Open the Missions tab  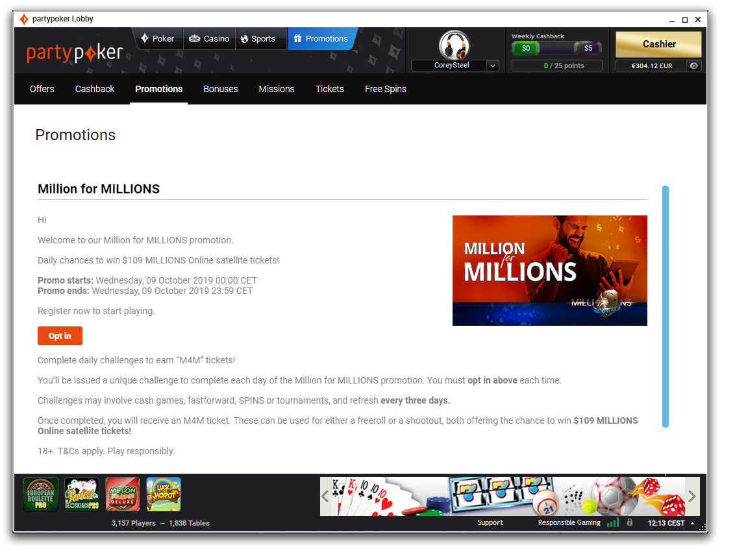277,89
